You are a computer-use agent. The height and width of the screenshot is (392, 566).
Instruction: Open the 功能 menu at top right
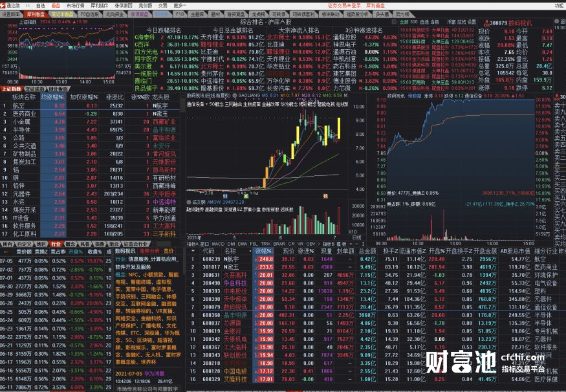(559, 6)
